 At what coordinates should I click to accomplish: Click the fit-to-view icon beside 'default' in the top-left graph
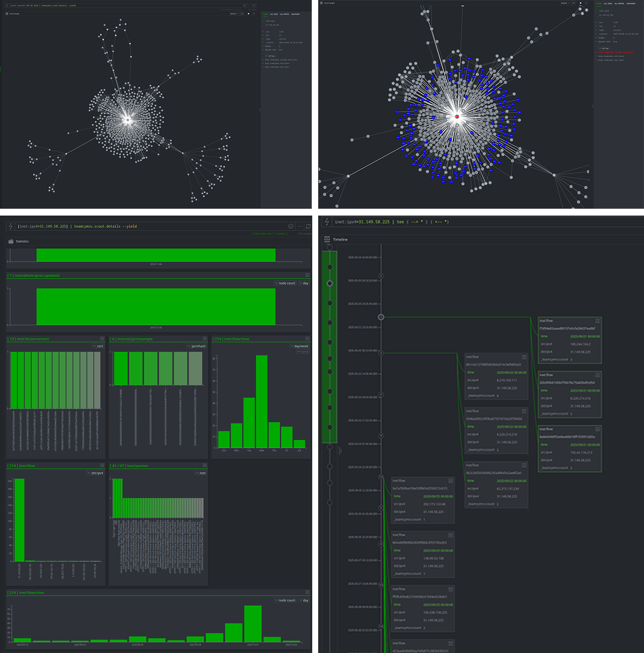[x=242, y=14]
